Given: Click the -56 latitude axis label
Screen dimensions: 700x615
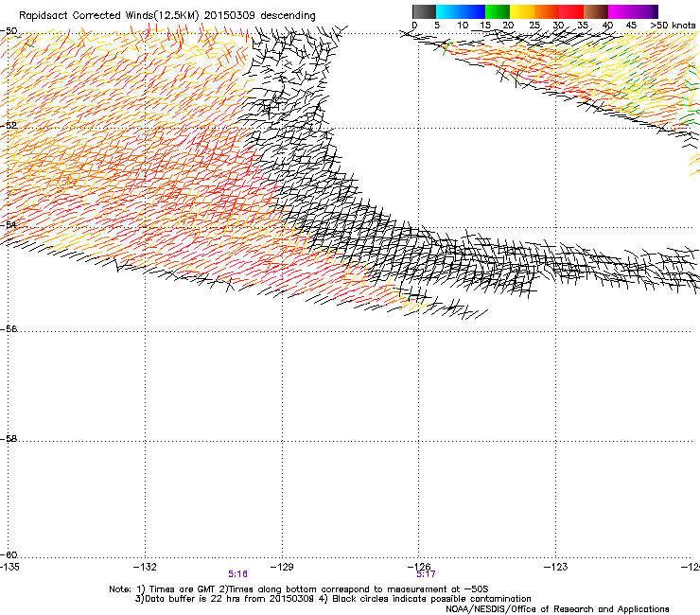Looking at the screenshot, I should click(x=9, y=328).
